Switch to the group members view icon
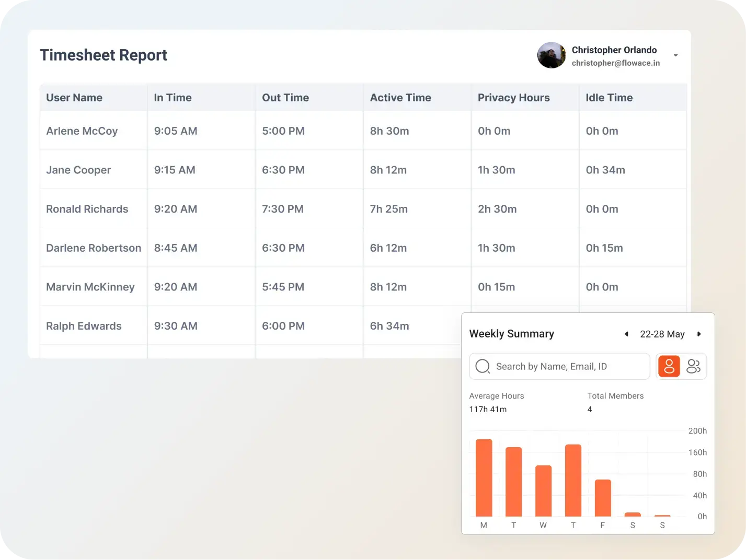 pyautogui.click(x=693, y=366)
